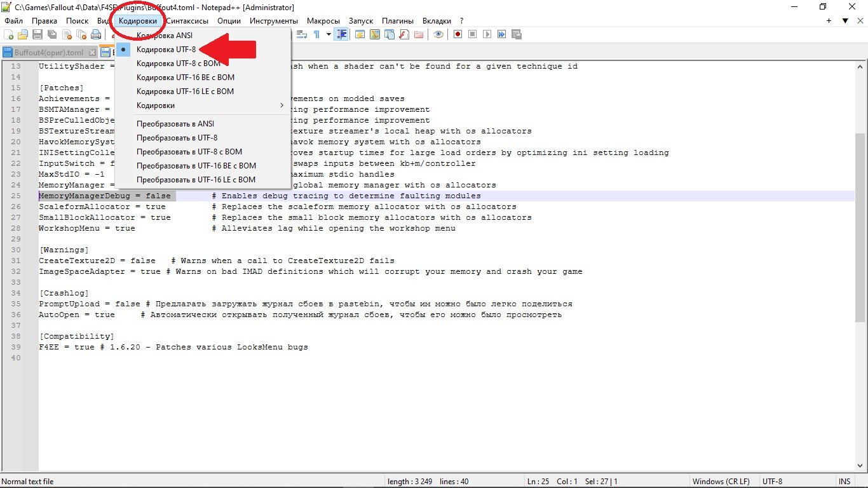
Task: Click the Open file folder icon
Action: 23,35
